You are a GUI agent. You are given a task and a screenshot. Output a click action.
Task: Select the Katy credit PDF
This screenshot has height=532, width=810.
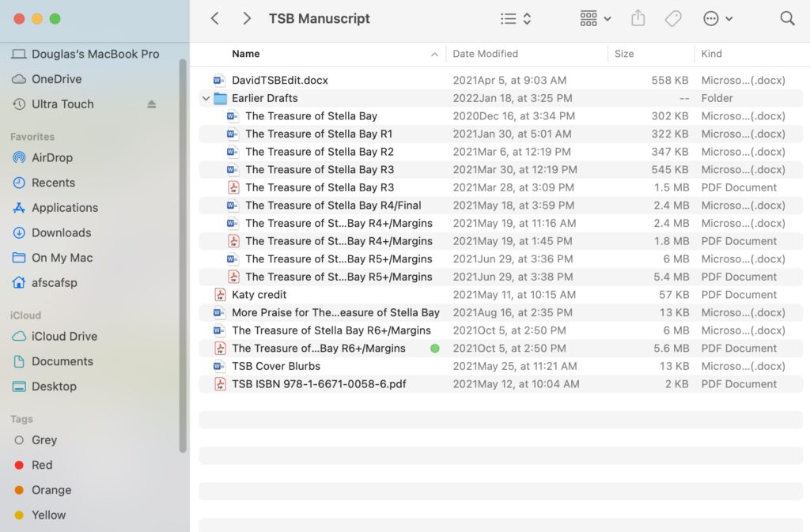501,295
